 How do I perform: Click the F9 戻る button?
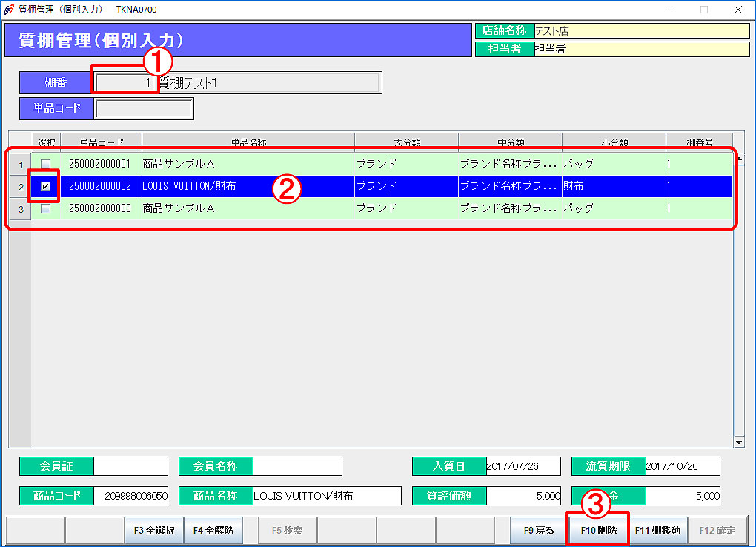[539, 530]
